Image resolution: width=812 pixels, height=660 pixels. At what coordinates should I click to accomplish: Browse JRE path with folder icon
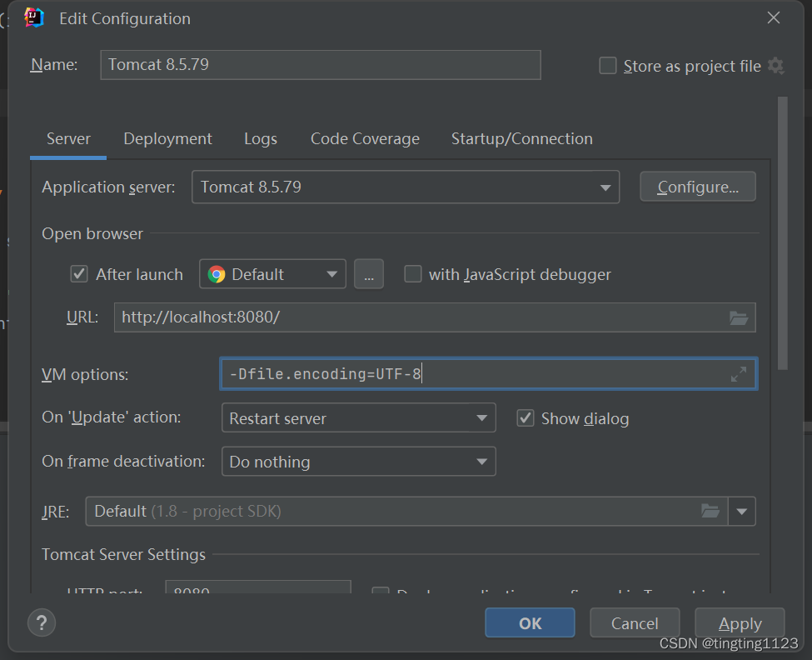(710, 512)
